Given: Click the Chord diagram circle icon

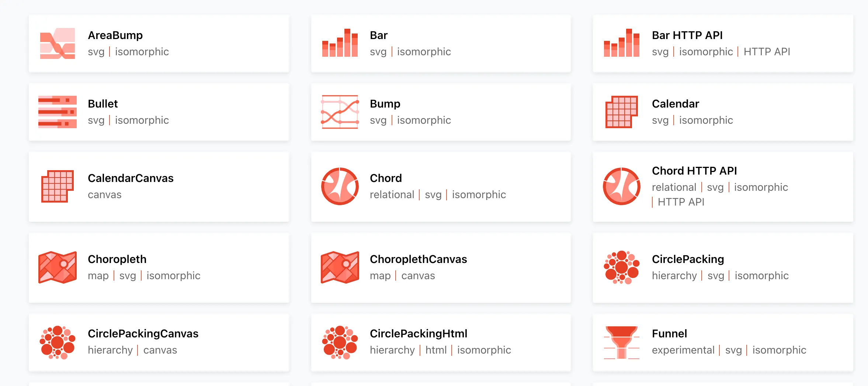Looking at the screenshot, I should point(340,186).
